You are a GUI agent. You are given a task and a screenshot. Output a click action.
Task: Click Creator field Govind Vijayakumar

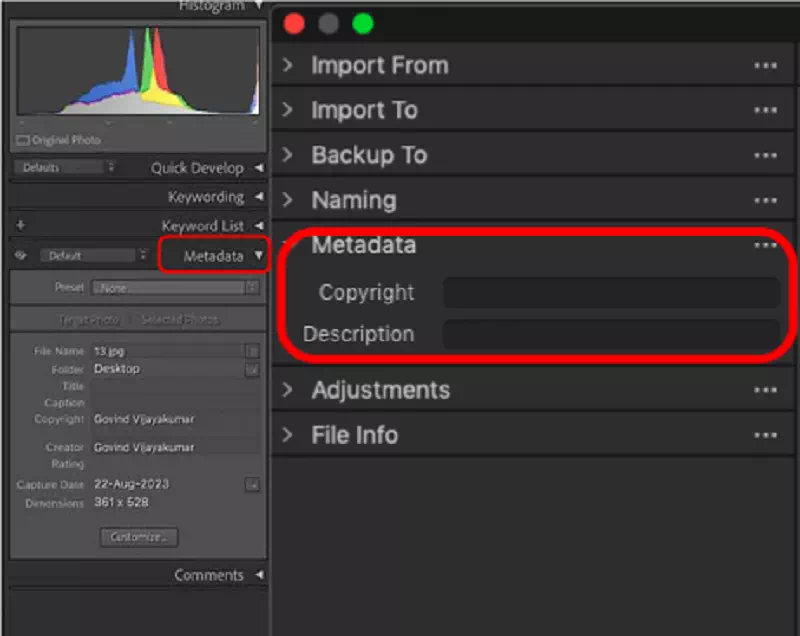175,447
